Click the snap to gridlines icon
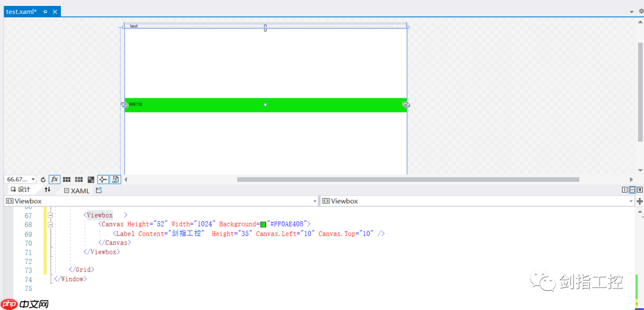 (79, 179)
